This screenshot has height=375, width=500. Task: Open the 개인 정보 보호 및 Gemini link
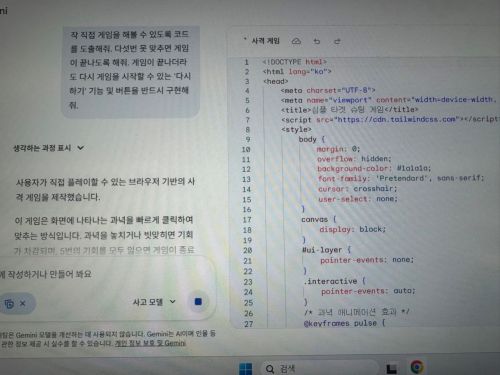tap(150, 343)
